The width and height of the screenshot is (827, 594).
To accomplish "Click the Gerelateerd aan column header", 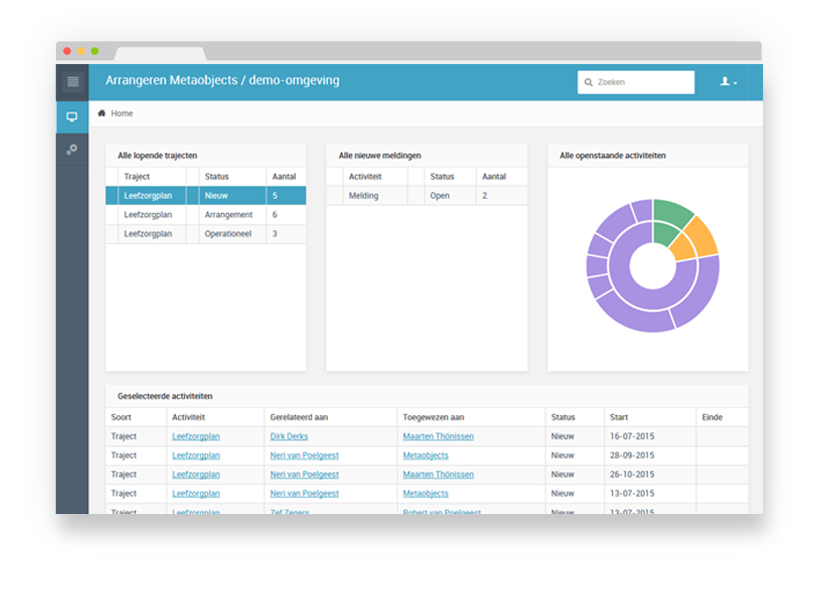I will 299,417.
